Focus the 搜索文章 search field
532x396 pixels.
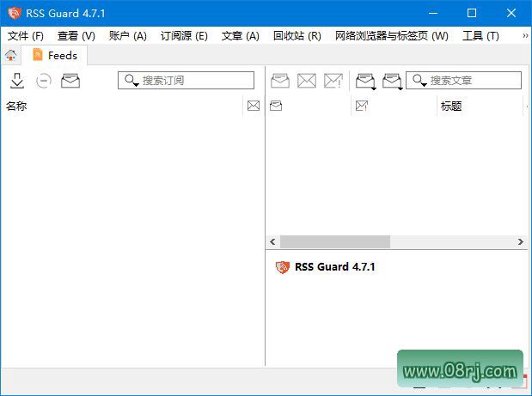tap(463, 81)
